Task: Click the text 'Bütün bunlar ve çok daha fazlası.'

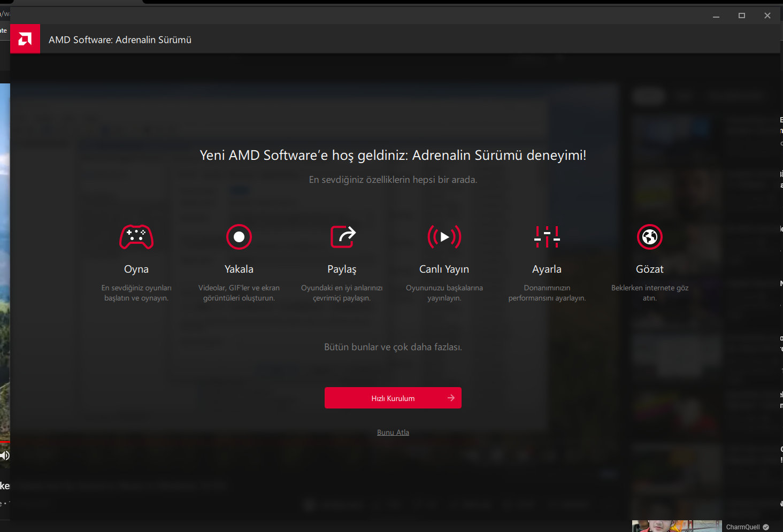Action: point(393,347)
